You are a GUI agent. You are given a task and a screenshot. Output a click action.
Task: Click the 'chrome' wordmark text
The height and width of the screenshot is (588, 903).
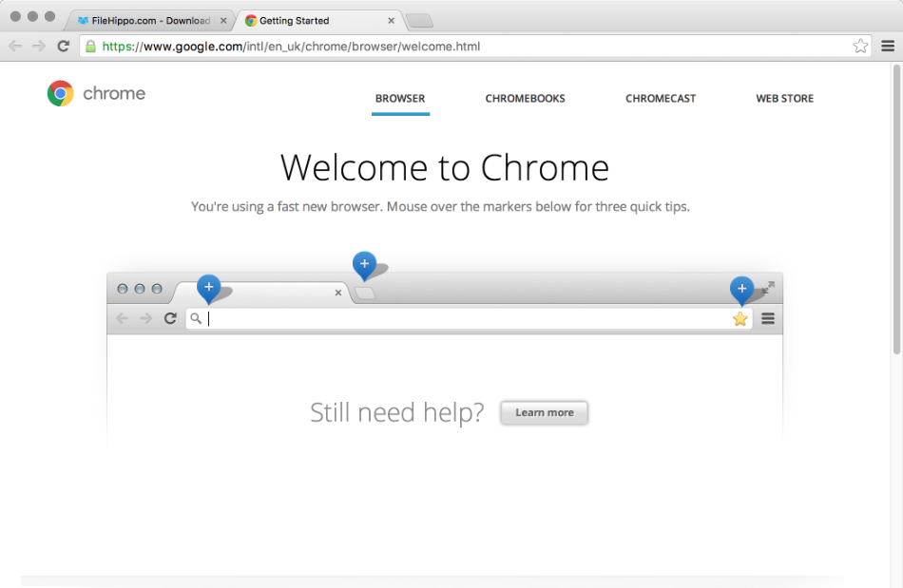(x=114, y=93)
